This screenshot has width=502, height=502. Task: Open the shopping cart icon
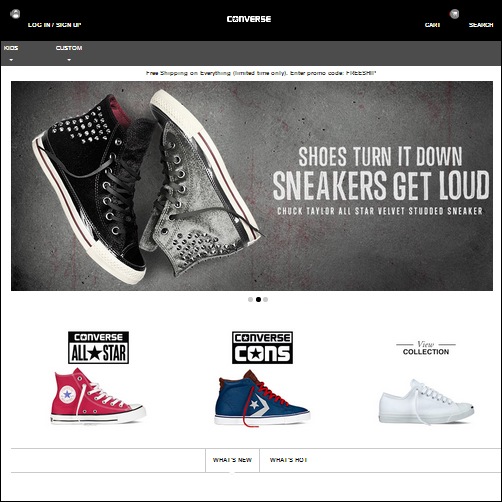454,14
